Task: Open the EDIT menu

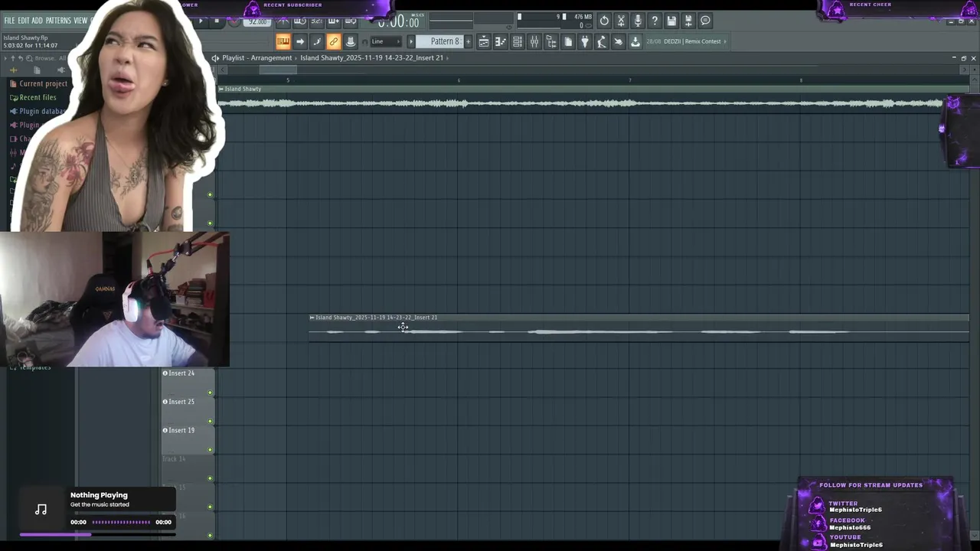Action: (x=24, y=21)
